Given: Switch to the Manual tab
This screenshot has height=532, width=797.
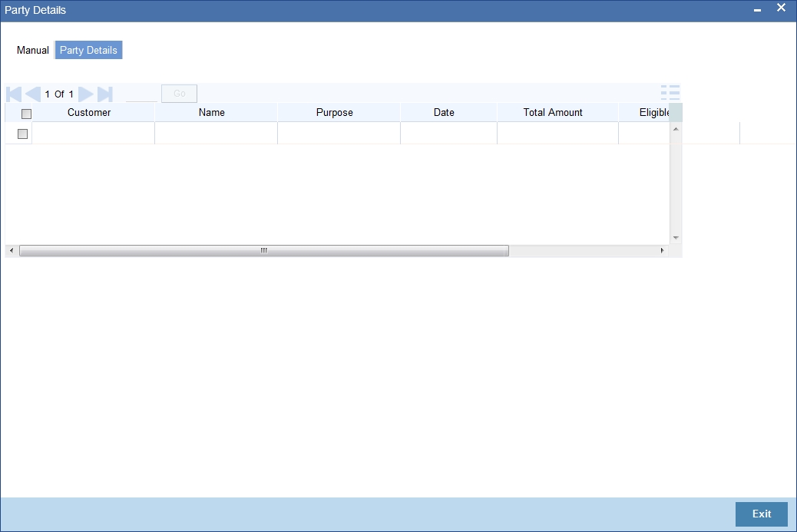Looking at the screenshot, I should tap(32, 51).
